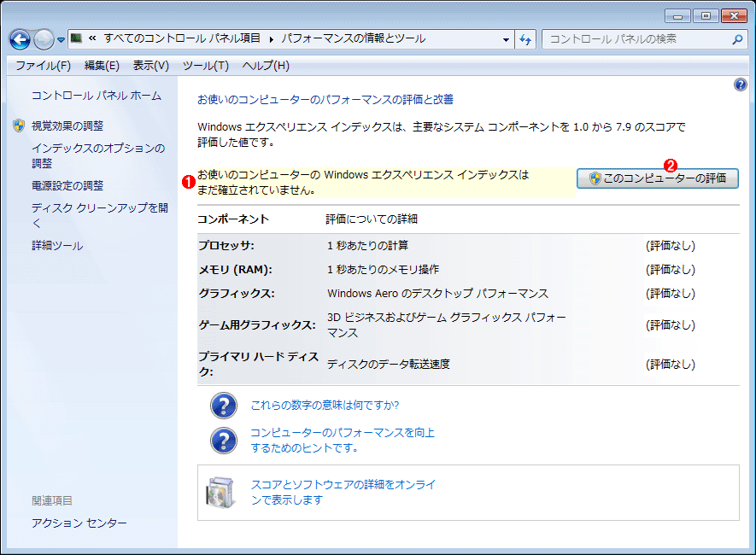
Task: Click 1 秒あたりの計算 text
Action: (x=367, y=246)
